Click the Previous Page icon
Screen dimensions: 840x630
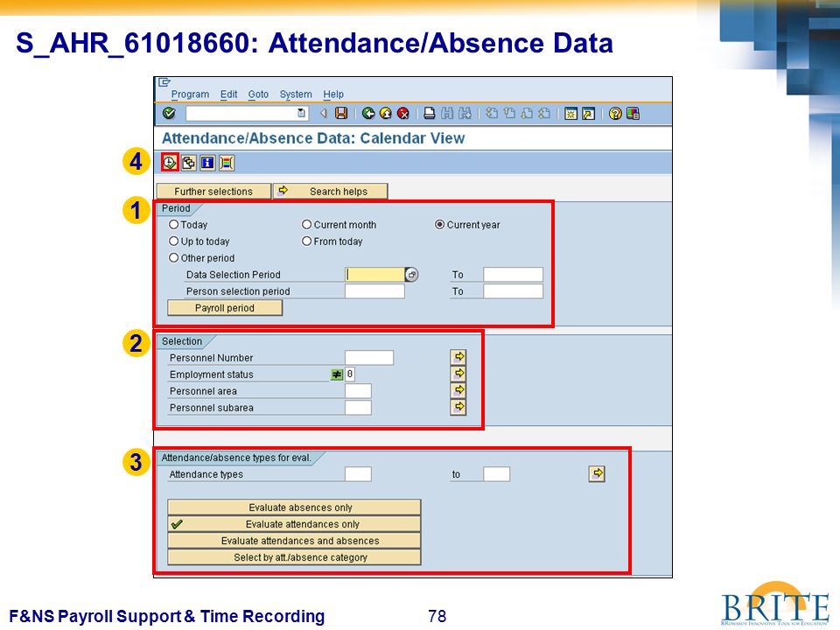(x=509, y=113)
